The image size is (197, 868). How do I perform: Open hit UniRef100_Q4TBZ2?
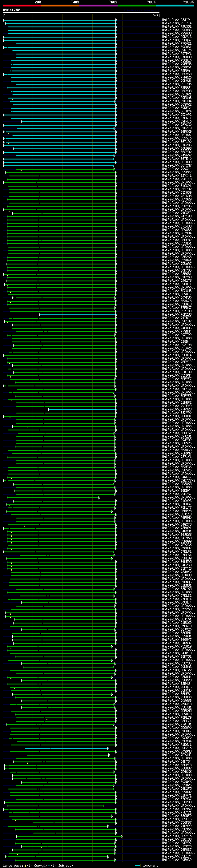click(176, 318)
